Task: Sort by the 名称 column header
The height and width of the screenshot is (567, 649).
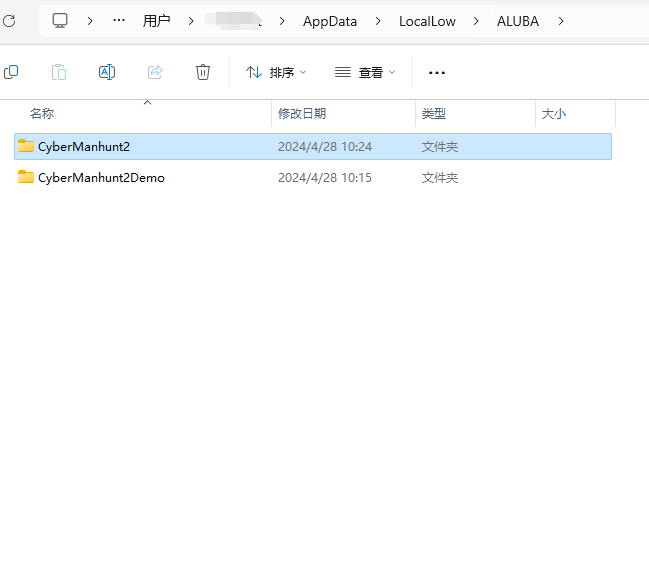Action: click(42, 113)
